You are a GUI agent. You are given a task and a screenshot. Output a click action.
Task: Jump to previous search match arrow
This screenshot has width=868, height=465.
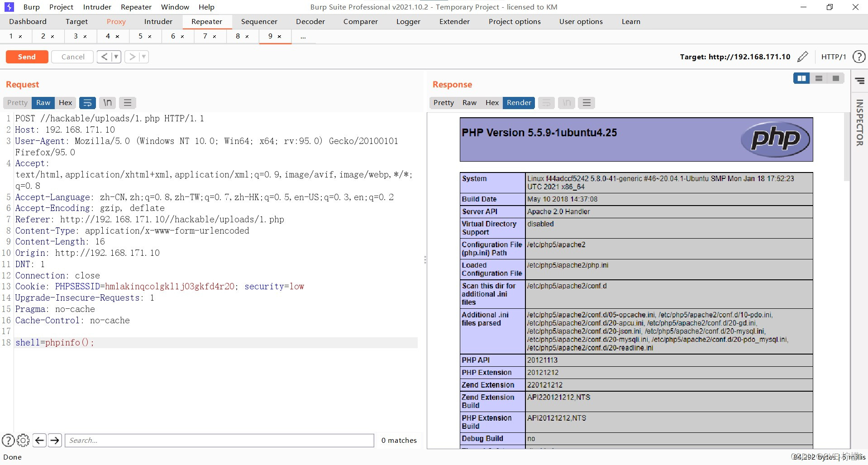[x=40, y=440]
